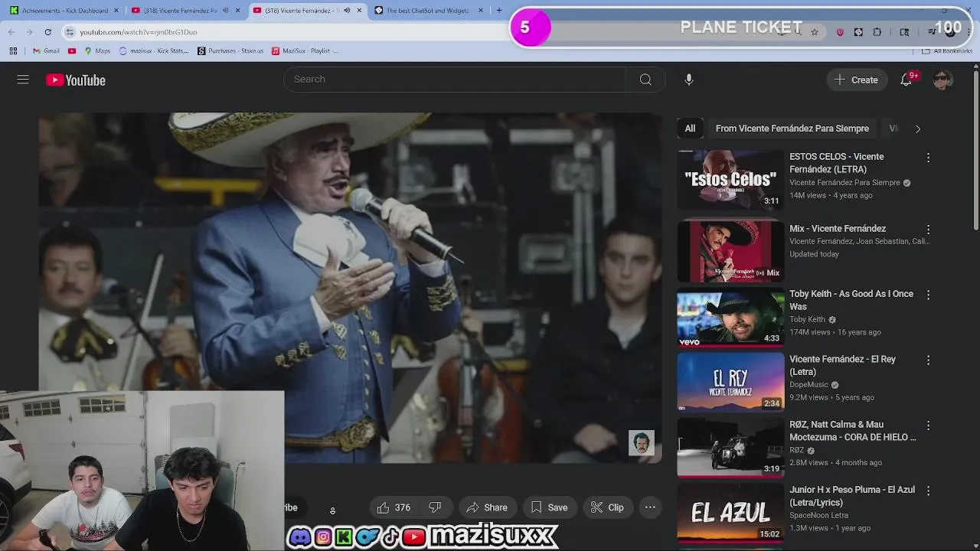Open the All Bookmarks folder

click(x=947, y=51)
